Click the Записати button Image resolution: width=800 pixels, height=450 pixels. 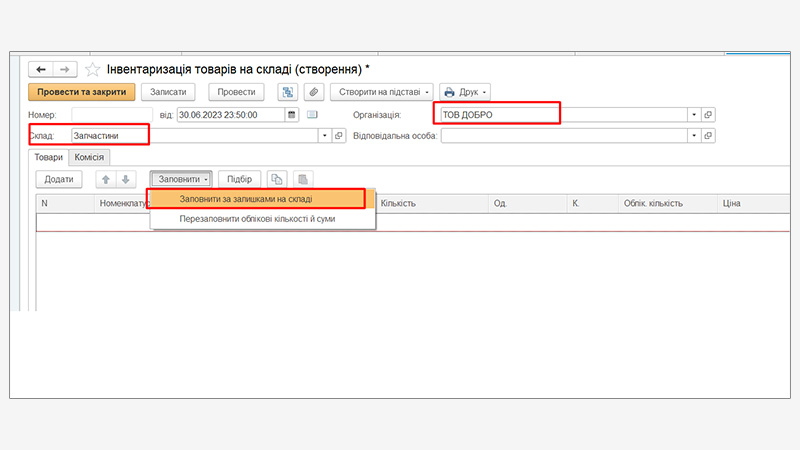point(169,92)
